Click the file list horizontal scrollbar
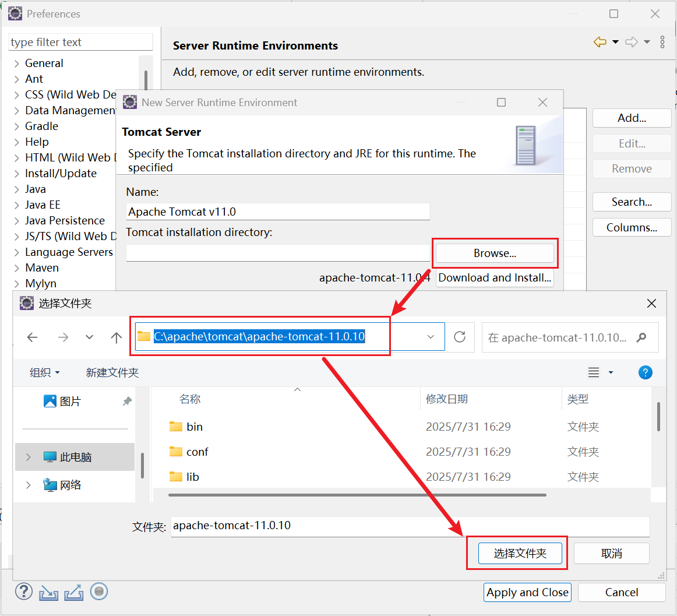 pos(358,495)
